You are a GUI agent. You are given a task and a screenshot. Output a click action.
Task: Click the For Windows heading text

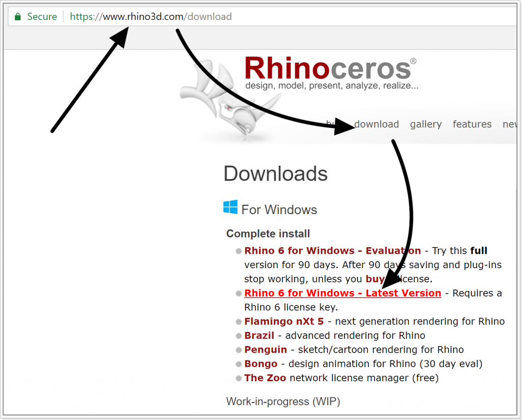pyautogui.click(x=279, y=209)
